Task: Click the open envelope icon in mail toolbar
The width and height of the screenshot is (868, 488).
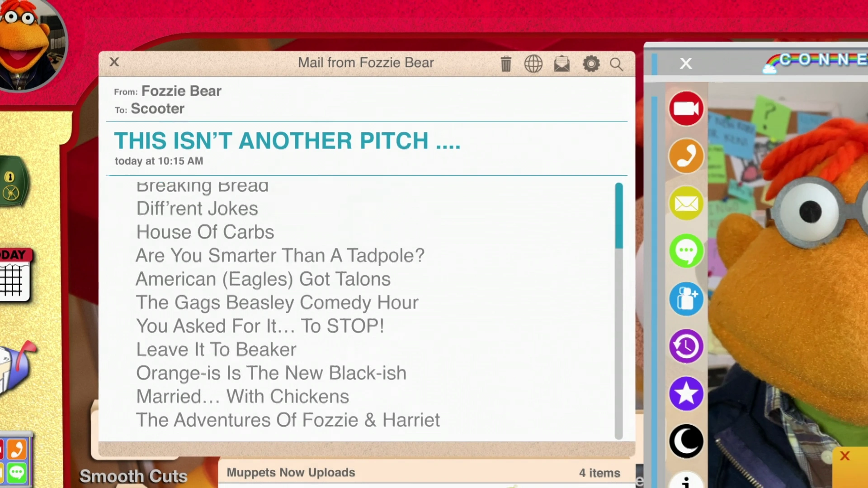Action: click(561, 64)
